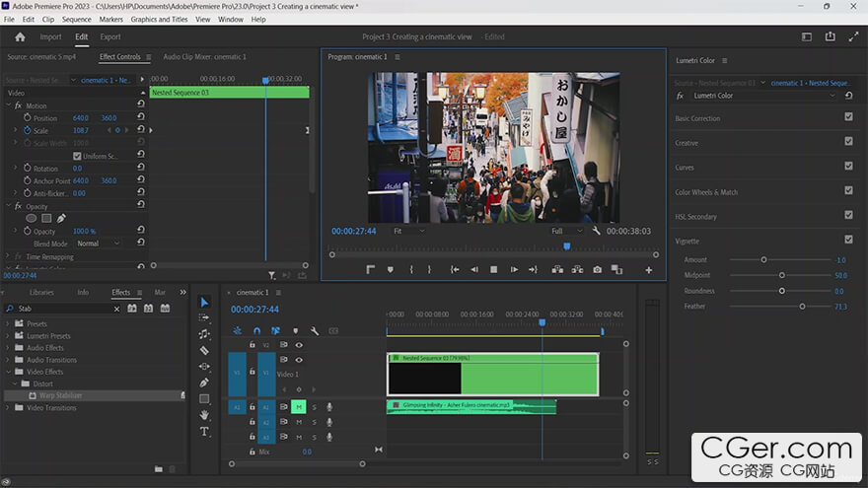The image size is (868, 488).
Task: Step forward one frame
Action: (514, 269)
